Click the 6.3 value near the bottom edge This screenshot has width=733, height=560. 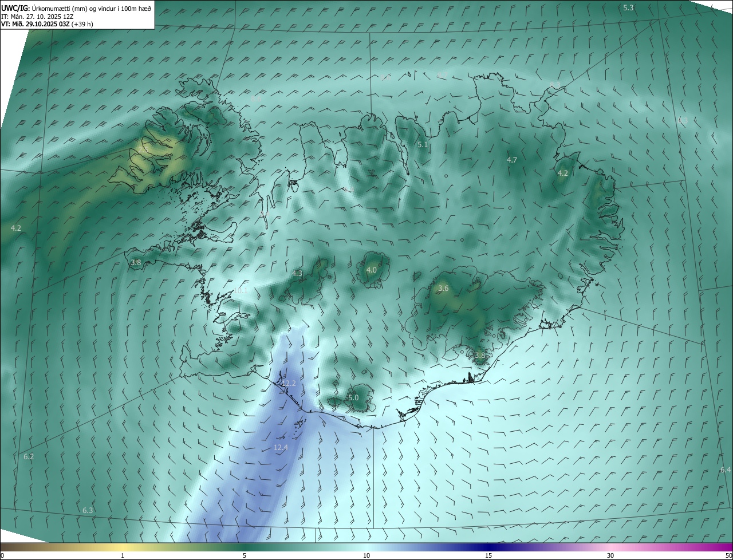88,510
